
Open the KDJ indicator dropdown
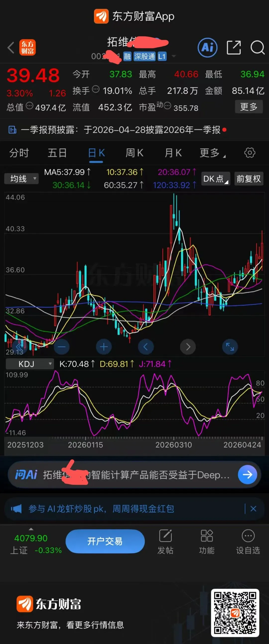tap(30, 364)
